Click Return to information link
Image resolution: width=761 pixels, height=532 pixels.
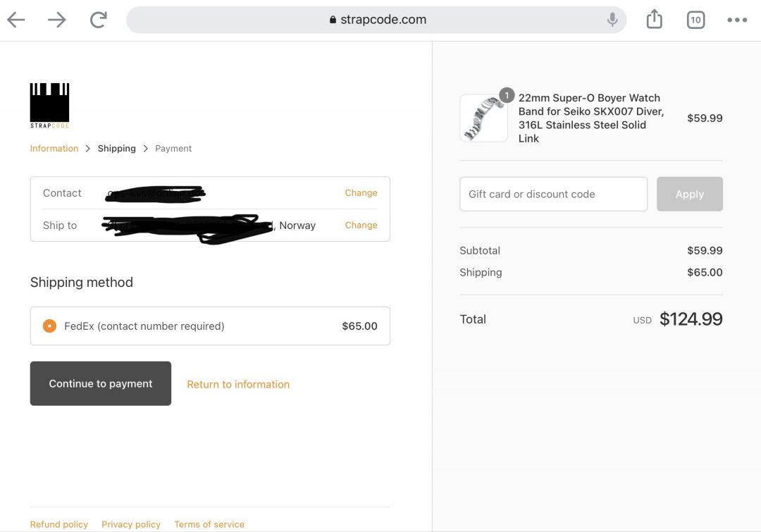pos(238,384)
